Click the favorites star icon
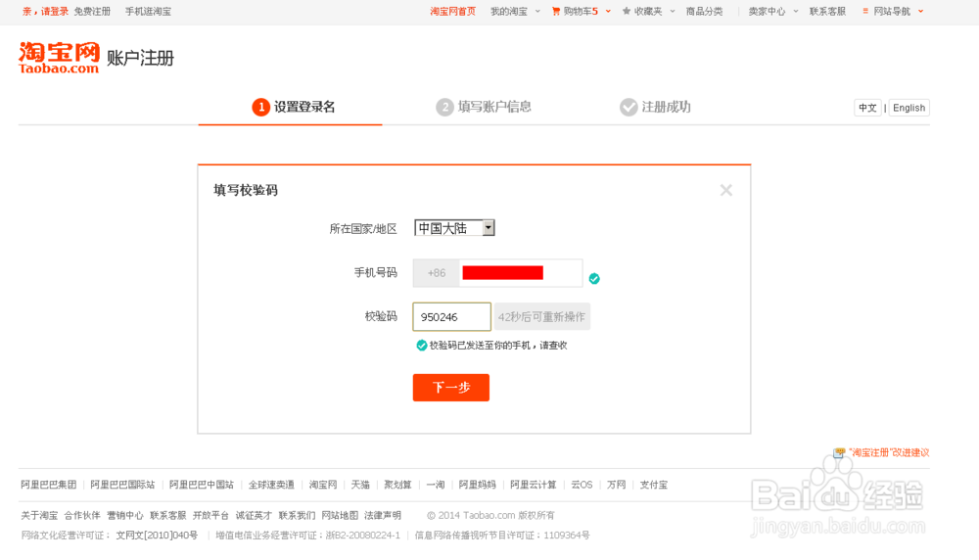Image resolution: width=979 pixels, height=560 pixels. pyautogui.click(x=627, y=11)
